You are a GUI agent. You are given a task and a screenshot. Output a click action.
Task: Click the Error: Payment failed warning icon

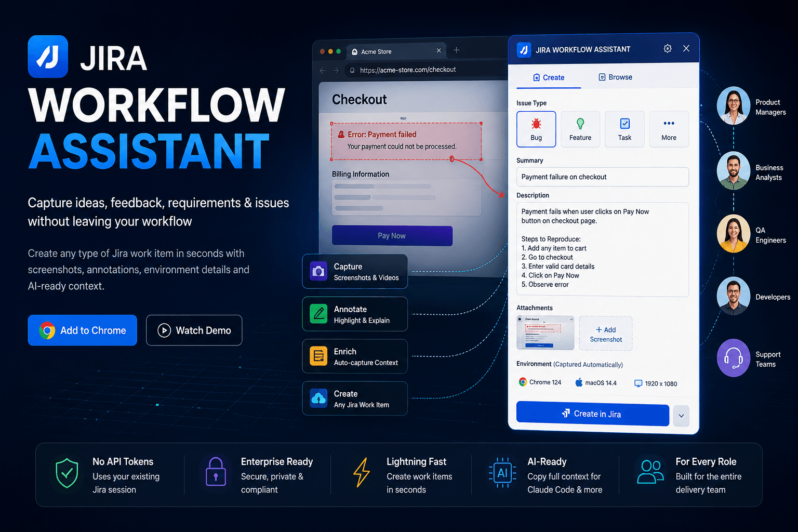coord(341,135)
